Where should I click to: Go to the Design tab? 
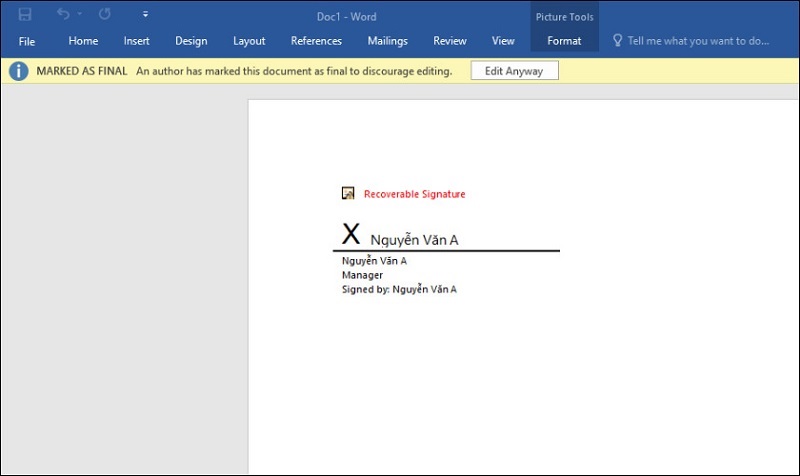[x=191, y=41]
